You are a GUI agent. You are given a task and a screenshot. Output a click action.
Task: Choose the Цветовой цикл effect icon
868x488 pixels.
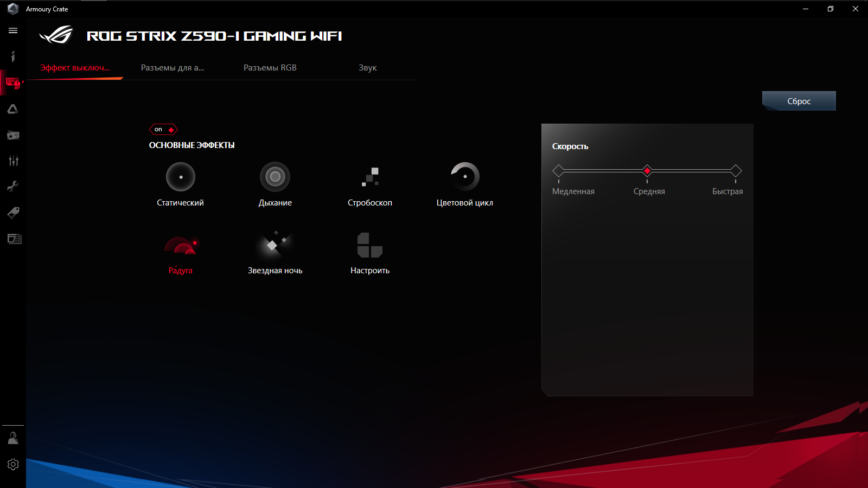coord(464,177)
